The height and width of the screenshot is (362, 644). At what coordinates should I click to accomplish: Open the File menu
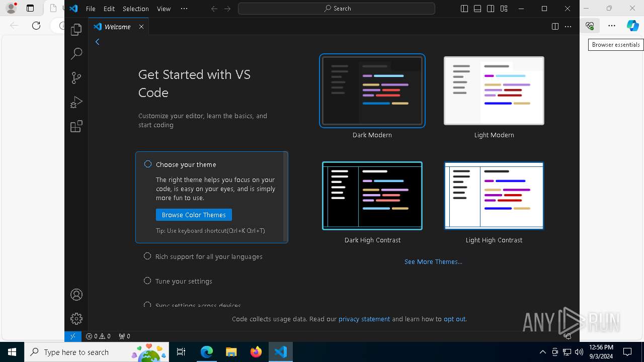point(91,9)
